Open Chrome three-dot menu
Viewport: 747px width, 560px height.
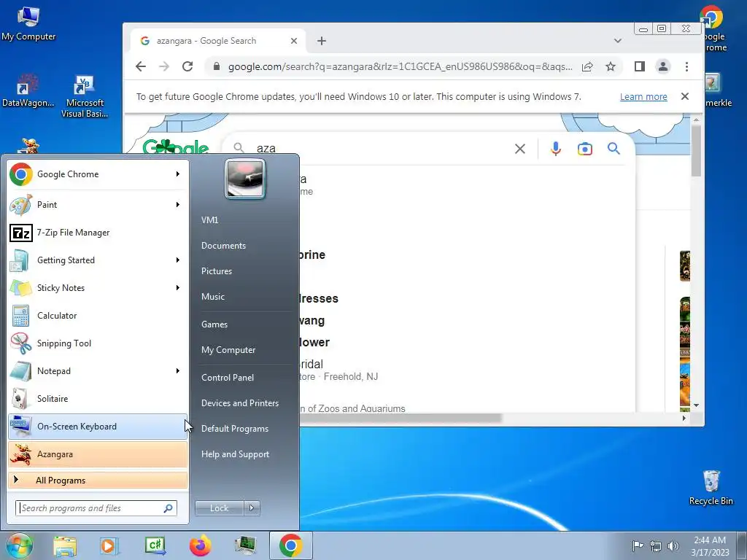click(x=686, y=66)
